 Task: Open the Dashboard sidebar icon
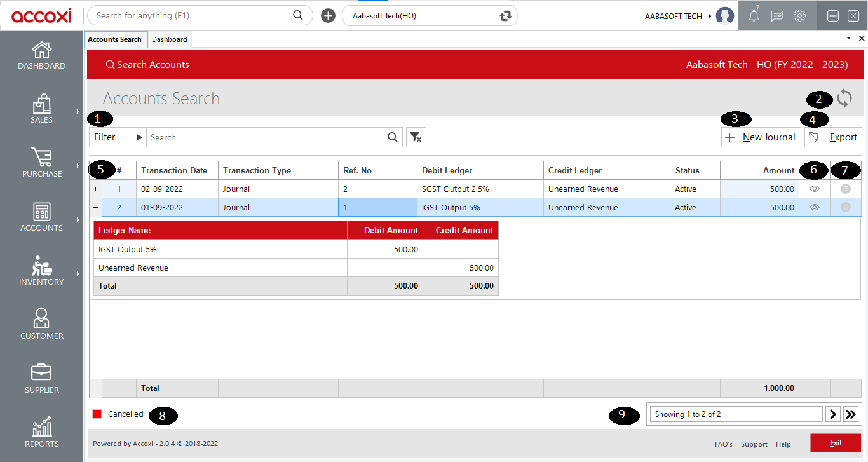point(41,50)
